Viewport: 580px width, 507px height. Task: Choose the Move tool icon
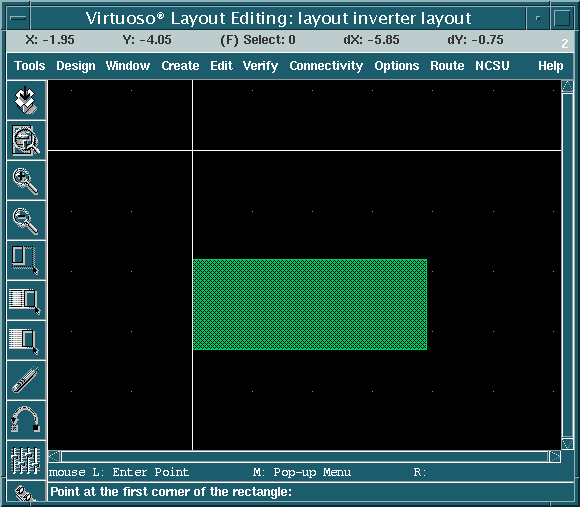point(26,340)
